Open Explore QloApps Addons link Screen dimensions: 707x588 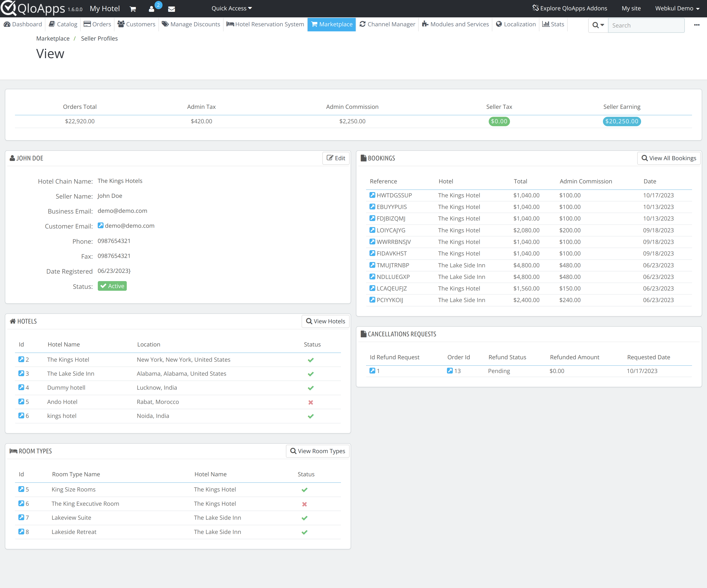coord(570,8)
